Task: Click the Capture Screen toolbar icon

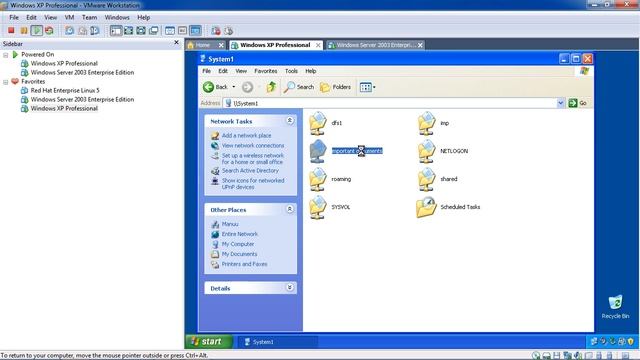Action: (x=216, y=31)
